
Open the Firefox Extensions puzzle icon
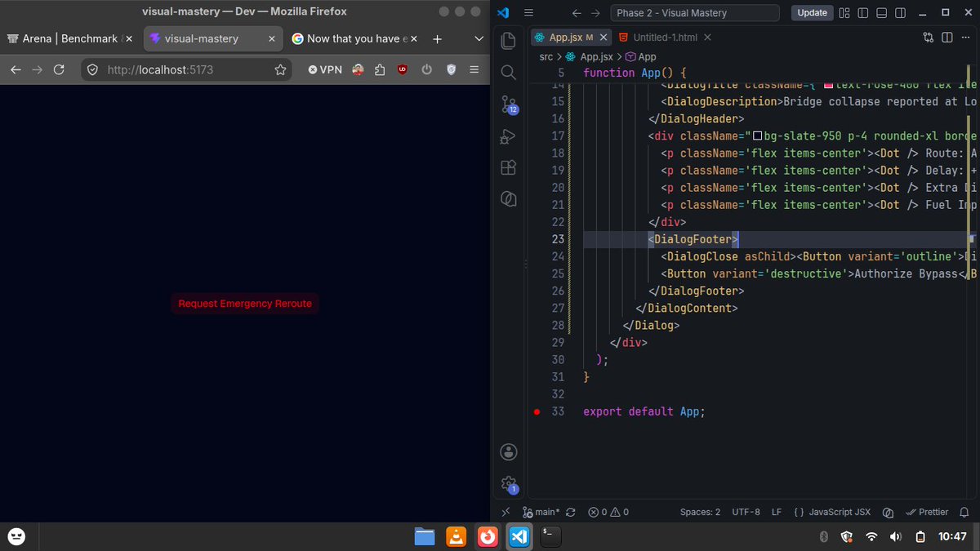[380, 70]
